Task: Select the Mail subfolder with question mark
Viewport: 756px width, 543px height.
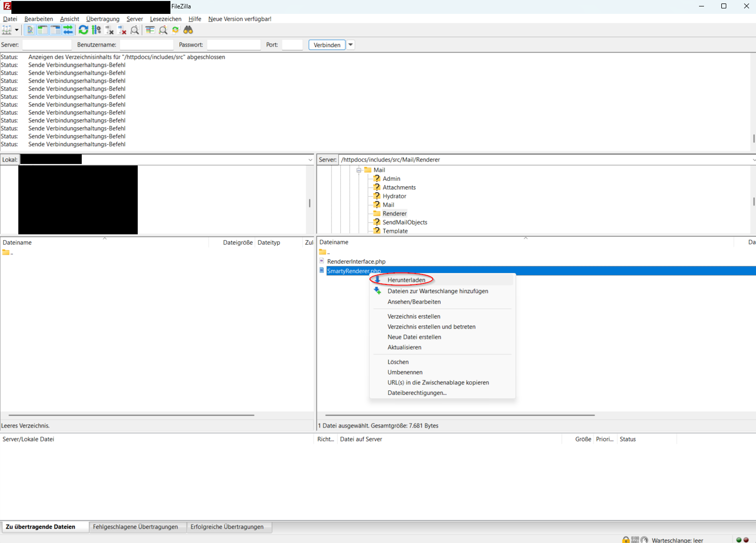Action: [388, 205]
